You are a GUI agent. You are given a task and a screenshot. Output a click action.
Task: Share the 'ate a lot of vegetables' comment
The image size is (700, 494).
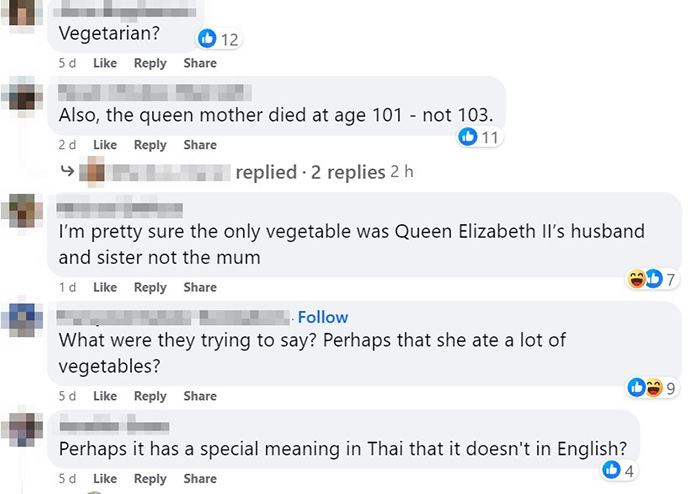(200, 396)
